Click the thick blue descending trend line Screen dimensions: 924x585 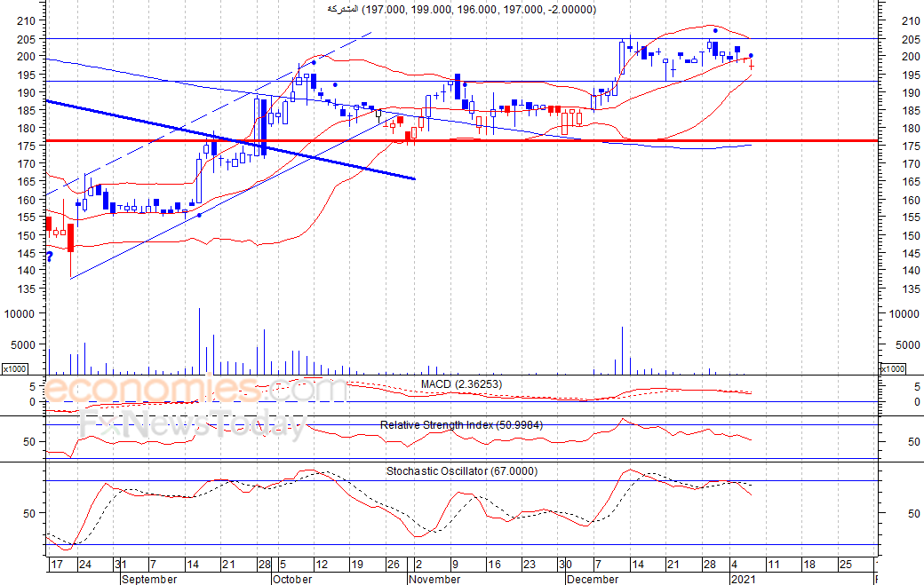(x=230, y=139)
